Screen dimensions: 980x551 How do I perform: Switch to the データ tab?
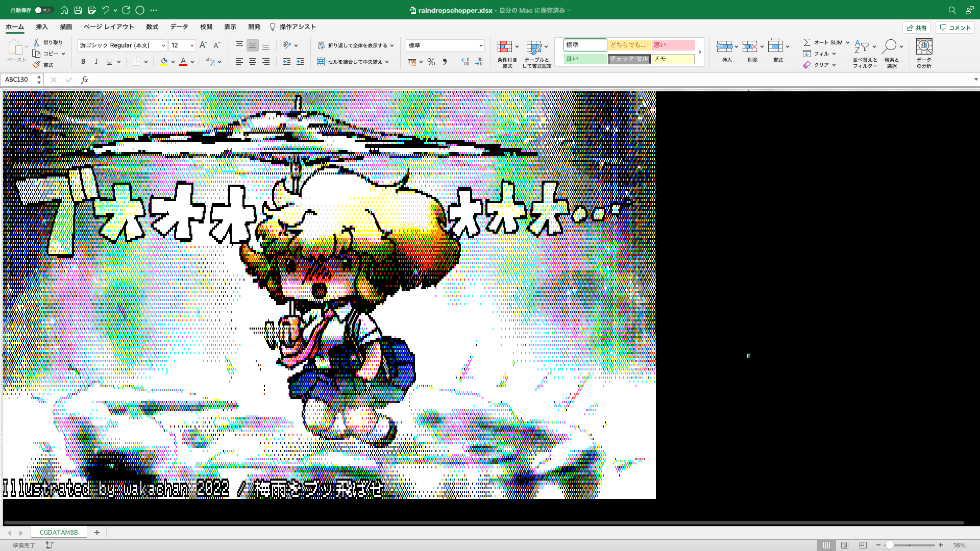click(x=179, y=27)
